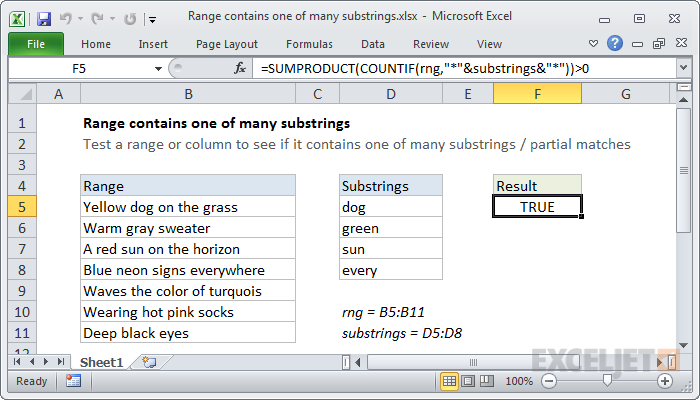Select column F header
700x400 pixels.
pos(537,94)
